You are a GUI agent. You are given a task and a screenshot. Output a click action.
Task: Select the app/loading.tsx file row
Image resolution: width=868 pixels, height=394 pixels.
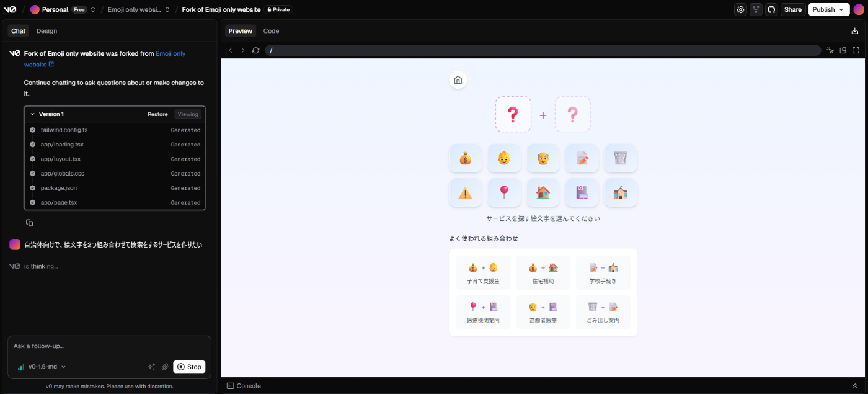[115, 145]
